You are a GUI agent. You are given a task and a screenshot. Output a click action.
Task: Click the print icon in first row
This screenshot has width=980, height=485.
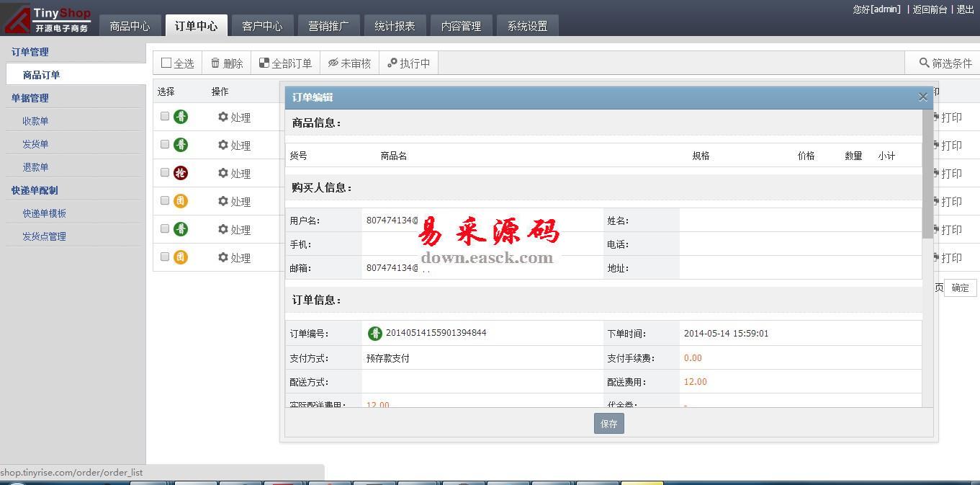(x=936, y=117)
